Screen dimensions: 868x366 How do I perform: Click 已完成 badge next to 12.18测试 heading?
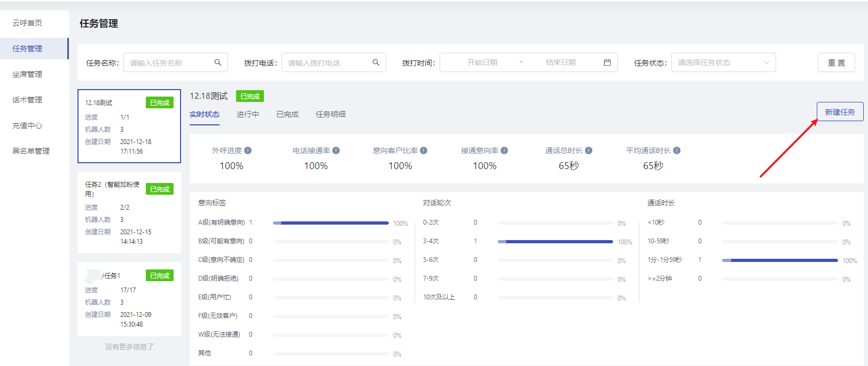(250, 96)
